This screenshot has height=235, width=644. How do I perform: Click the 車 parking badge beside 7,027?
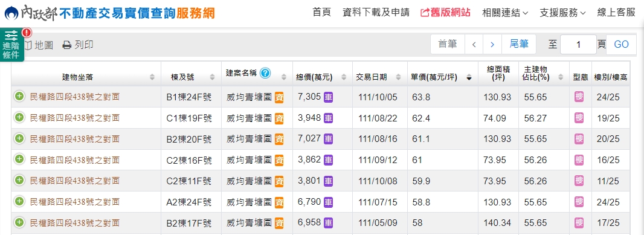tap(328, 139)
